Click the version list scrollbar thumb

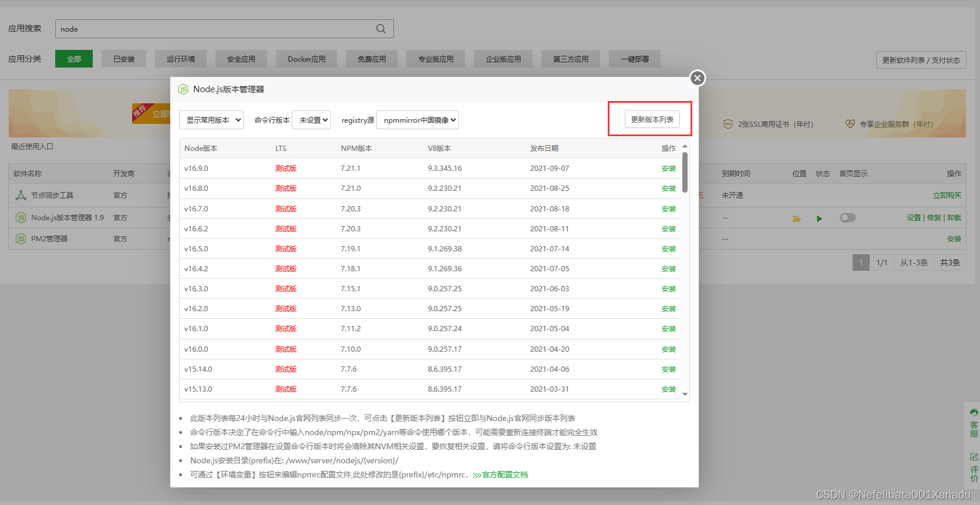[685, 172]
